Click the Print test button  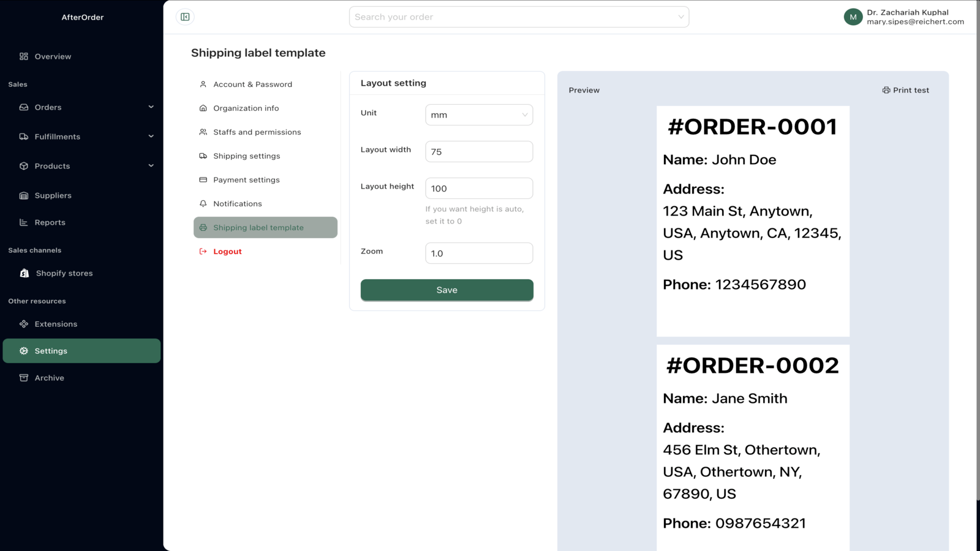tap(906, 90)
